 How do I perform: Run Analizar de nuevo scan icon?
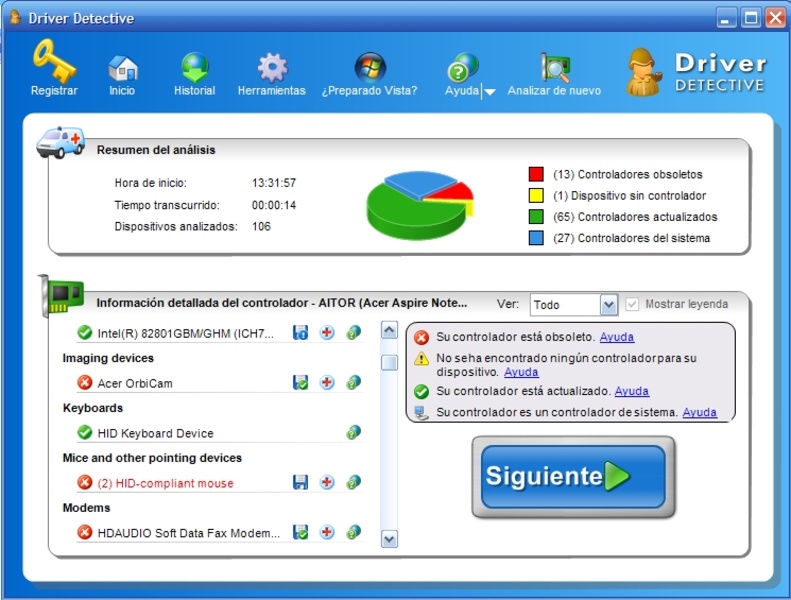click(x=555, y=67)
